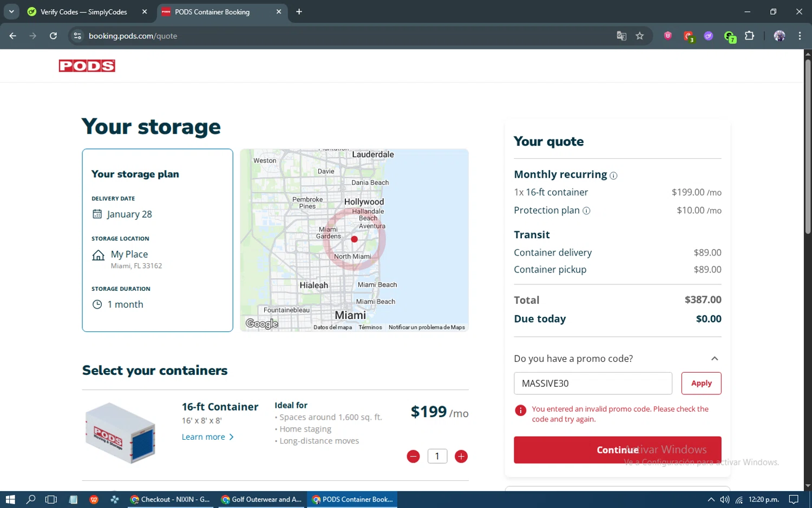Increase container quantity with plus button
The height and width of the screenshot is (508, 812).
pyautogui.click(x=461, y=457)
